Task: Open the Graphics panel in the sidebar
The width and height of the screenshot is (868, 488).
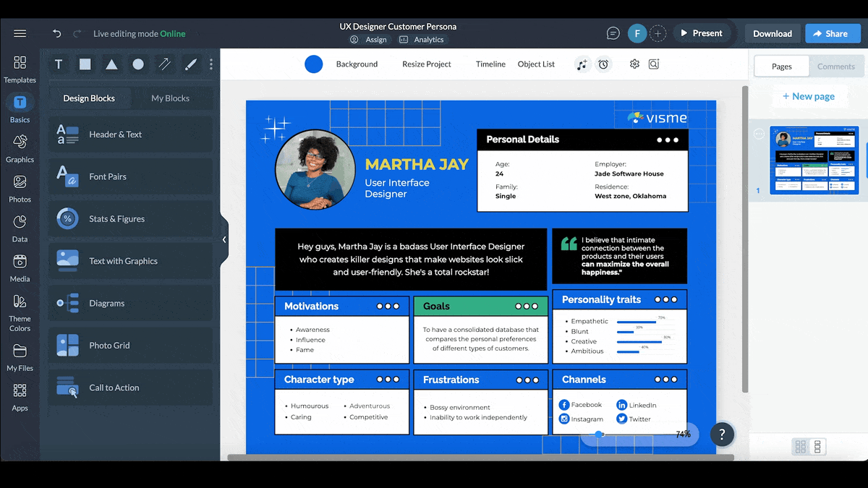Action: point(20,146)
